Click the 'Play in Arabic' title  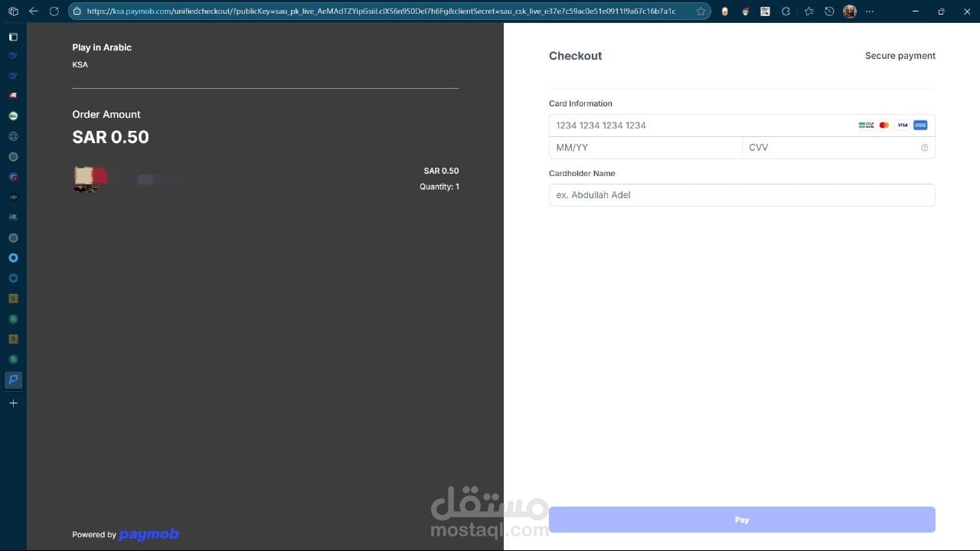pos(102,47)
